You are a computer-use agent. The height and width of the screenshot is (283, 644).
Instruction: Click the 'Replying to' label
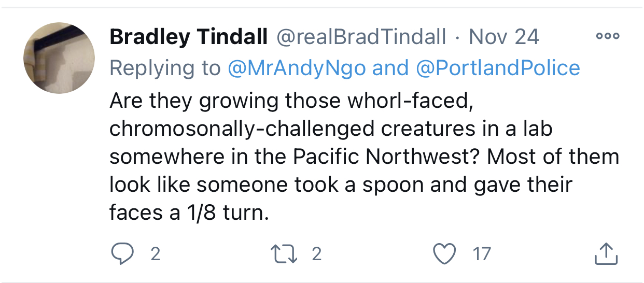(x=165, y=68)
